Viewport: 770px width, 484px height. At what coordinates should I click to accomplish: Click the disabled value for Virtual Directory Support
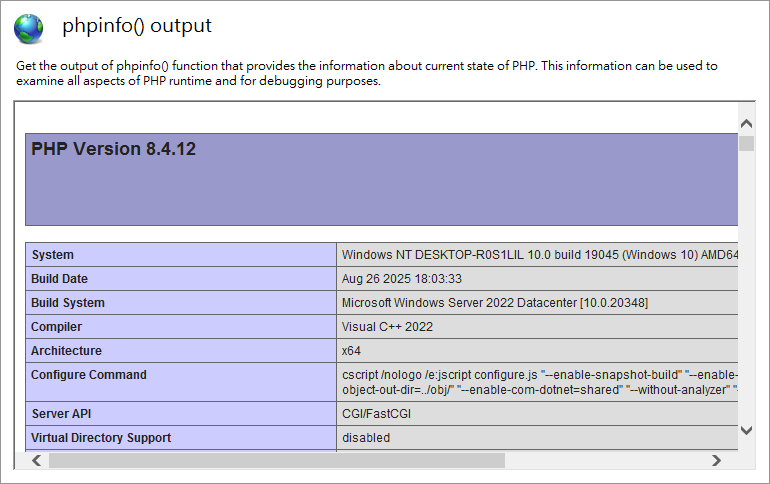tap(366, 438)
